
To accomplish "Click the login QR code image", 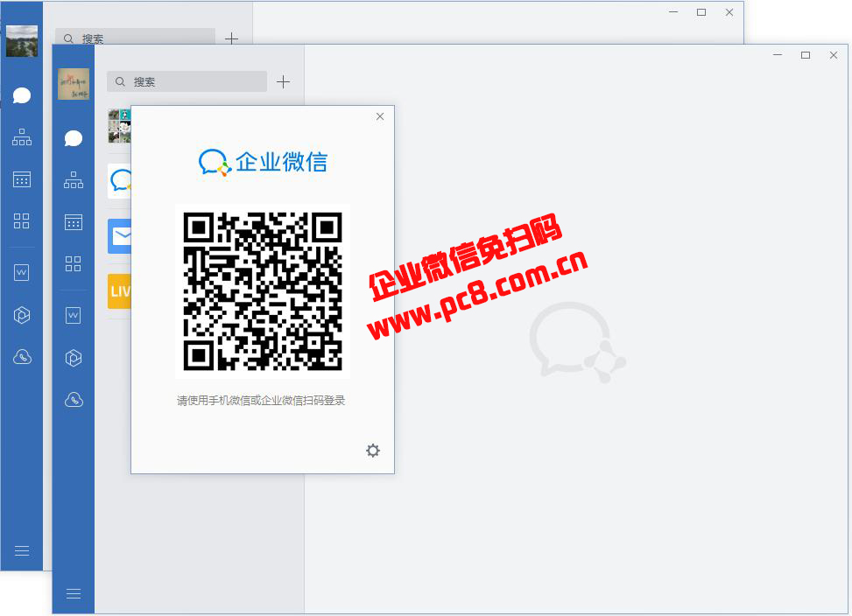I will [x=263, y=291].
